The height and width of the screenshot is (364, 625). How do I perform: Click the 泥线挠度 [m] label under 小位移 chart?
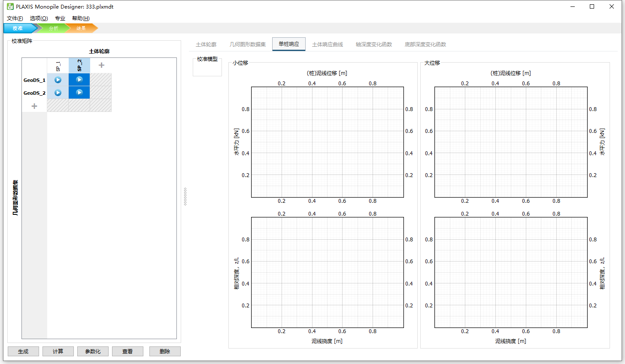pyautogui.click(x=327, y=341)
